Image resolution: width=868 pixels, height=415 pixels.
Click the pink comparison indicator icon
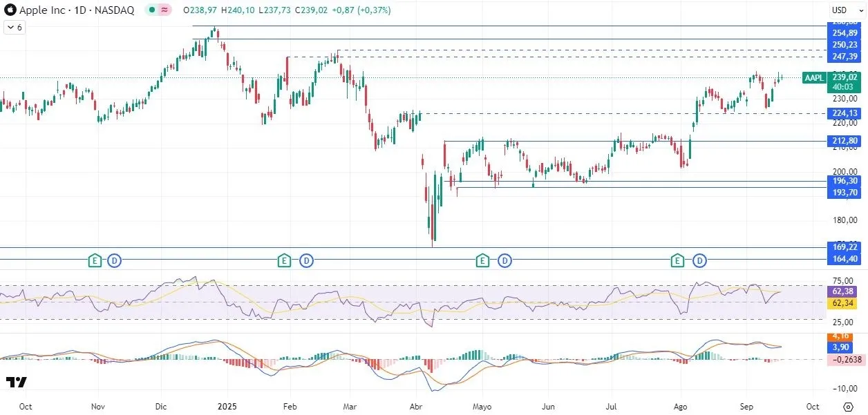(x=164, y=10)
